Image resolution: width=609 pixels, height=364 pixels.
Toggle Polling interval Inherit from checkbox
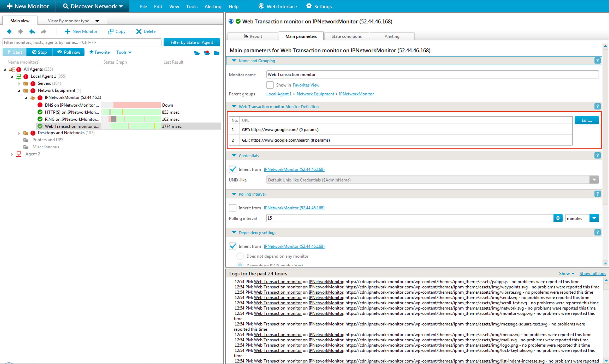[x=233, y=208]
